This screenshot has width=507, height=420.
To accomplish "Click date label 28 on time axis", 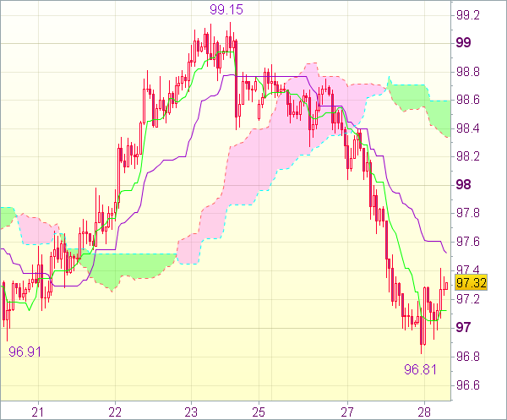I will [424, 412].
